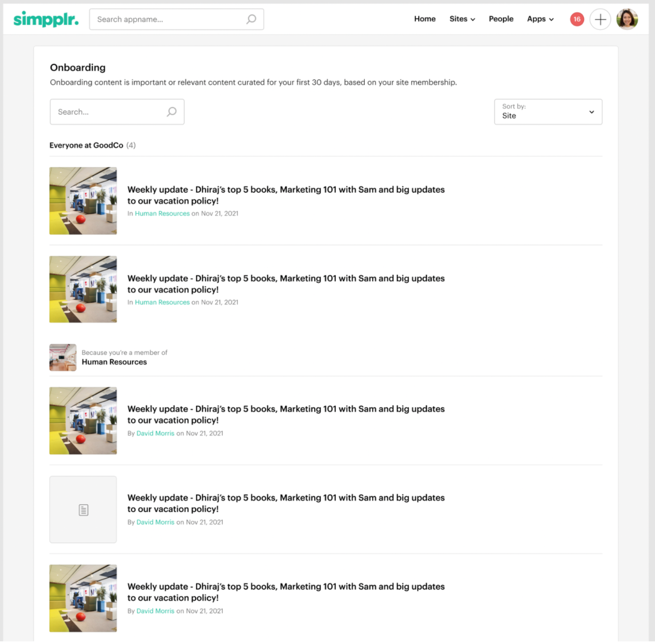This screenshot has width=655, height=644.
Task: Click the document placeholder icon thumbnail
Action: coord(83,510)
